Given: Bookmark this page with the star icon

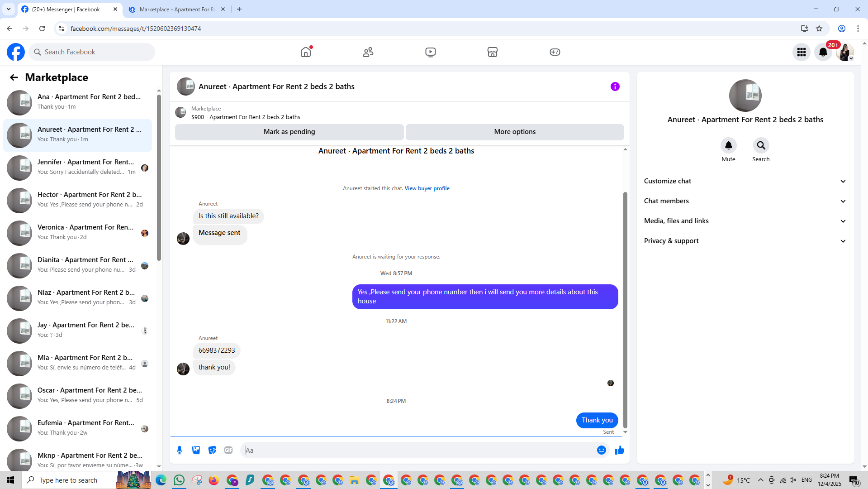Looking at the screenshot, I should pyautogui.click(x=819, y=29).
